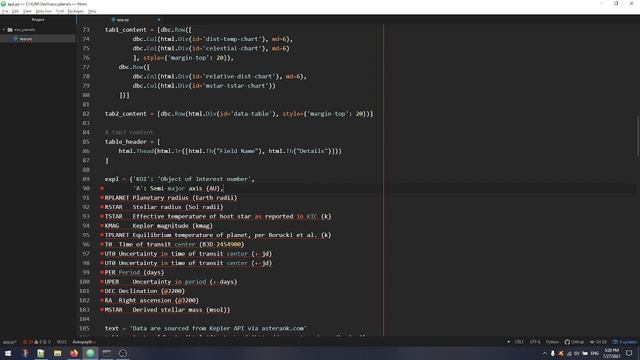Click line number 82 in gutter
Screen dimensions: 640x360
pyautogui.click(x=86, y=114)
